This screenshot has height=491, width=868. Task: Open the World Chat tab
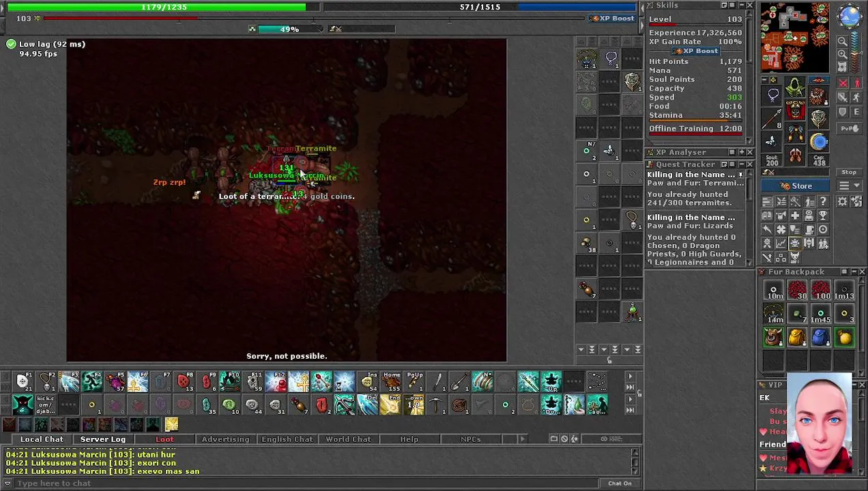click(x=348, y=439)
